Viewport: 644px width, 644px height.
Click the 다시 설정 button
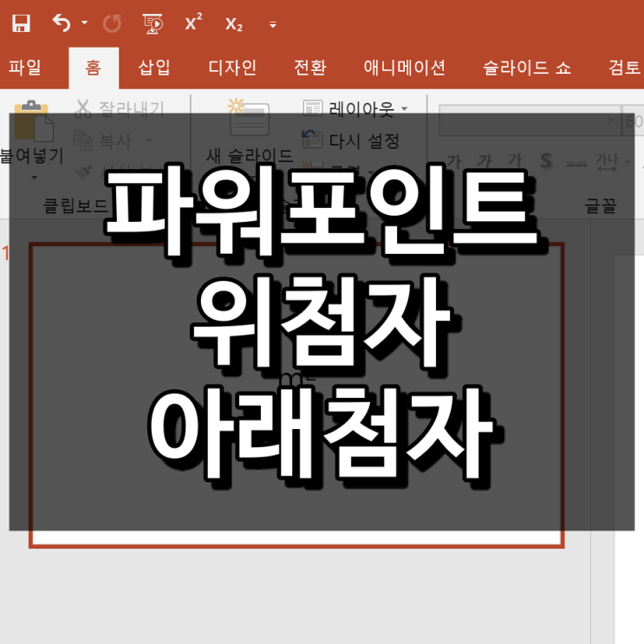point(351,141)
